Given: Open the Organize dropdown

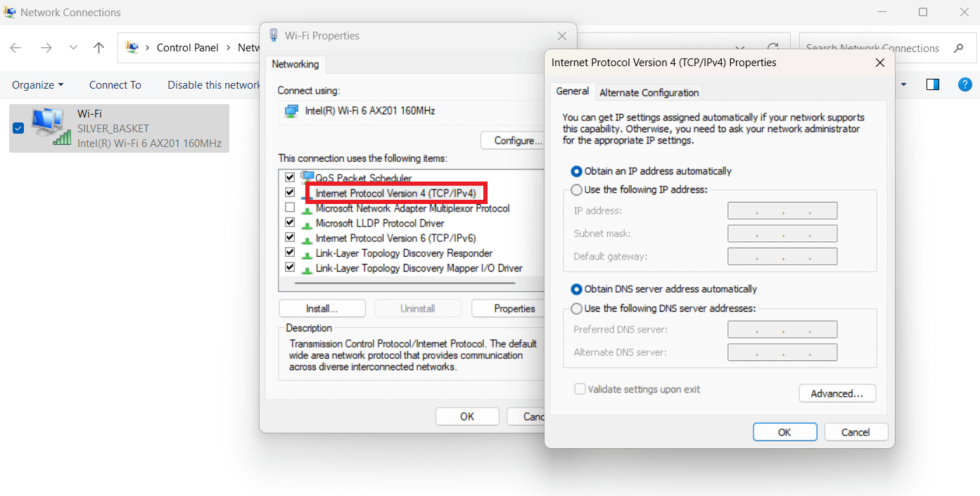Looking at the screenshot, I should point(37,84).
